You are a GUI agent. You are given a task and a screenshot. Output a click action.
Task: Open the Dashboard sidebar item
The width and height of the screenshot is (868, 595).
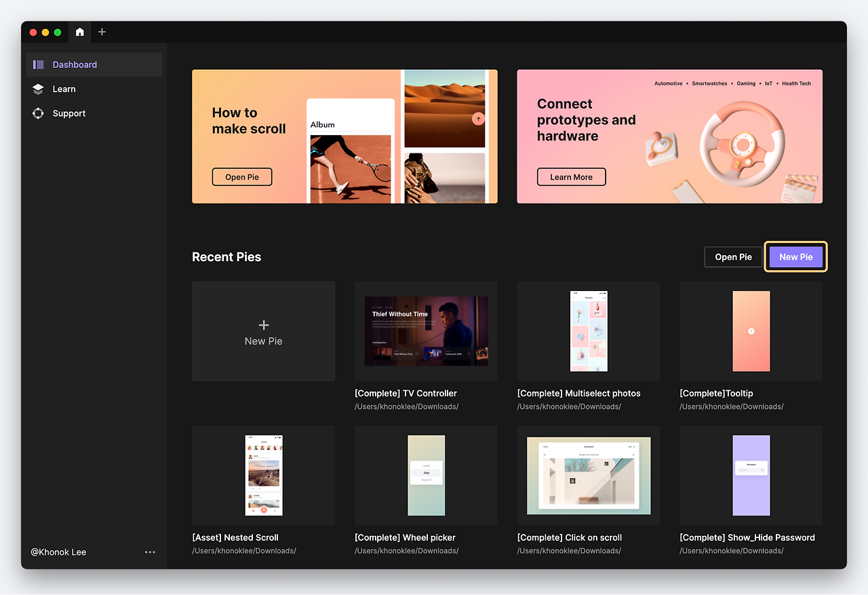tap(94, 64)
